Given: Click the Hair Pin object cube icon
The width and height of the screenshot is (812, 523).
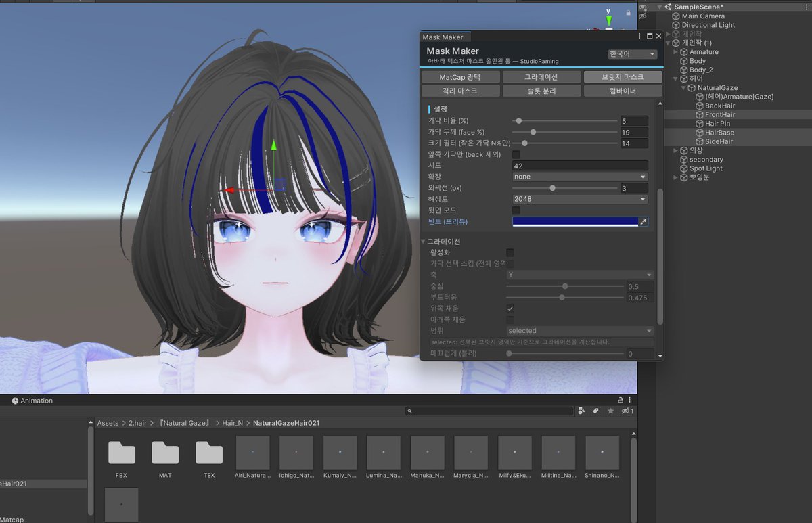Looking at the screenshot, I should click(700, 124).
